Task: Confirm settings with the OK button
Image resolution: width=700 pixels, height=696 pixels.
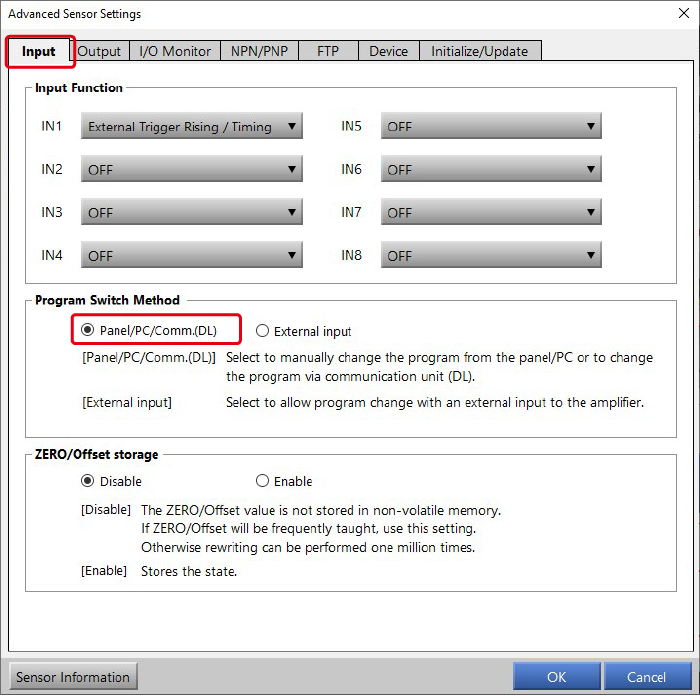Action: tap(556, 677)
